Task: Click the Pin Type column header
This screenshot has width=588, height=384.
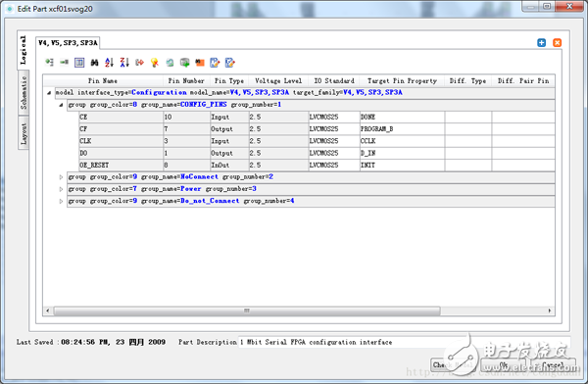Action: 229,80
